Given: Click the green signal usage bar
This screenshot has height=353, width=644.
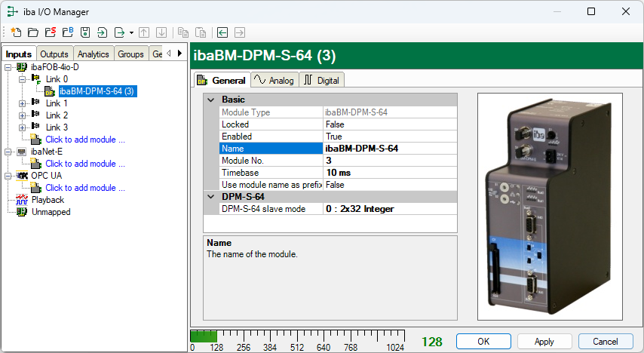Looking at the screenshot, I should click(203, 336).
